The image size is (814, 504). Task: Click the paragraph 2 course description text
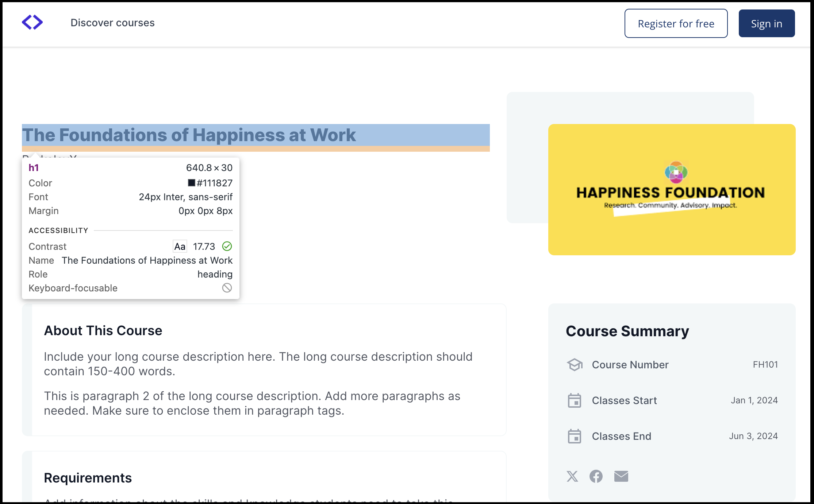pyautogui.click(x=252, y=403)
